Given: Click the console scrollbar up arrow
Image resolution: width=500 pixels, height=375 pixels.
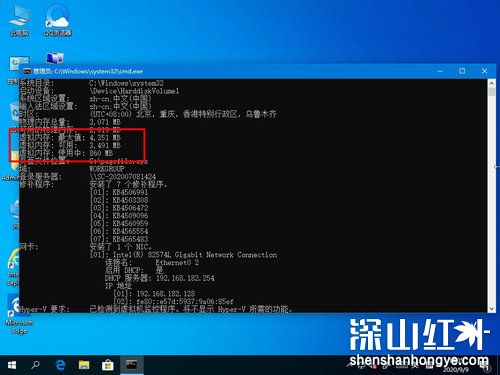Looking at the screenshot, I should pyautogui.click(x=492, y=83).
